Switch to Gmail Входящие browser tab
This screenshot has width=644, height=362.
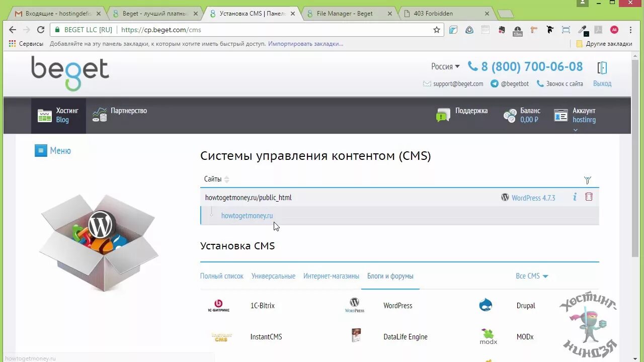(x=57, y=14)
